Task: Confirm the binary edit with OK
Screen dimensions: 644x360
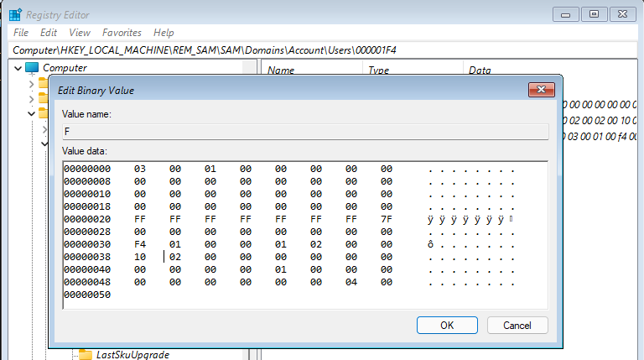Action: [447, 325]
